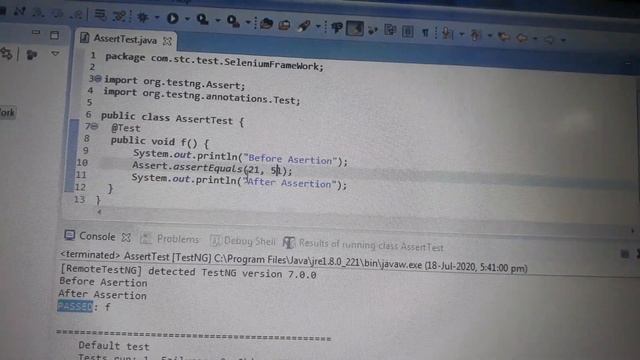Click the Coverage launch icon

click(x=202, y=19)
